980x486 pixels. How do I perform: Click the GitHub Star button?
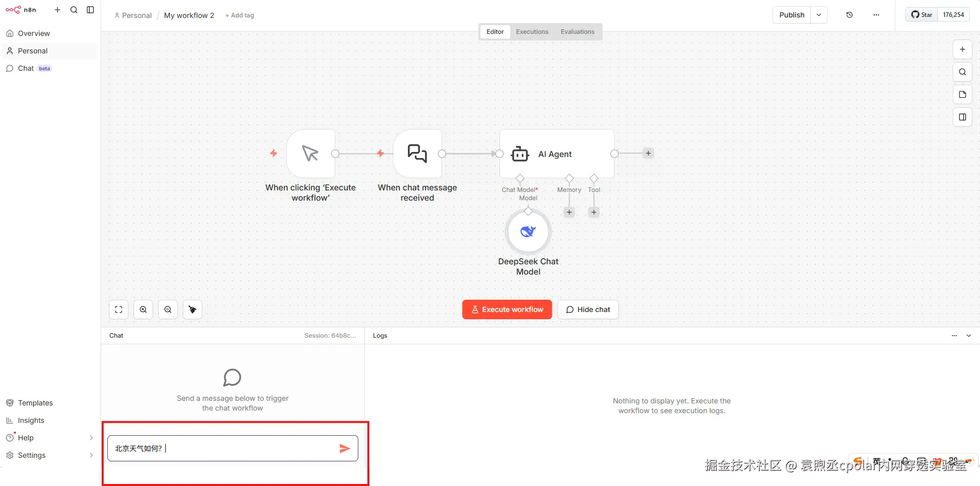922,15
